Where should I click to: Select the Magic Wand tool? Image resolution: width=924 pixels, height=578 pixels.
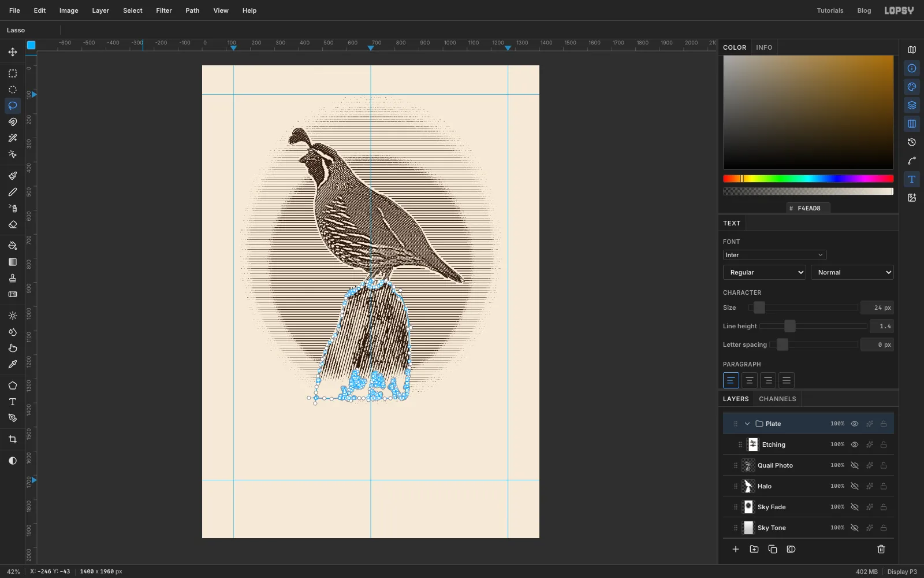point(13,138)
